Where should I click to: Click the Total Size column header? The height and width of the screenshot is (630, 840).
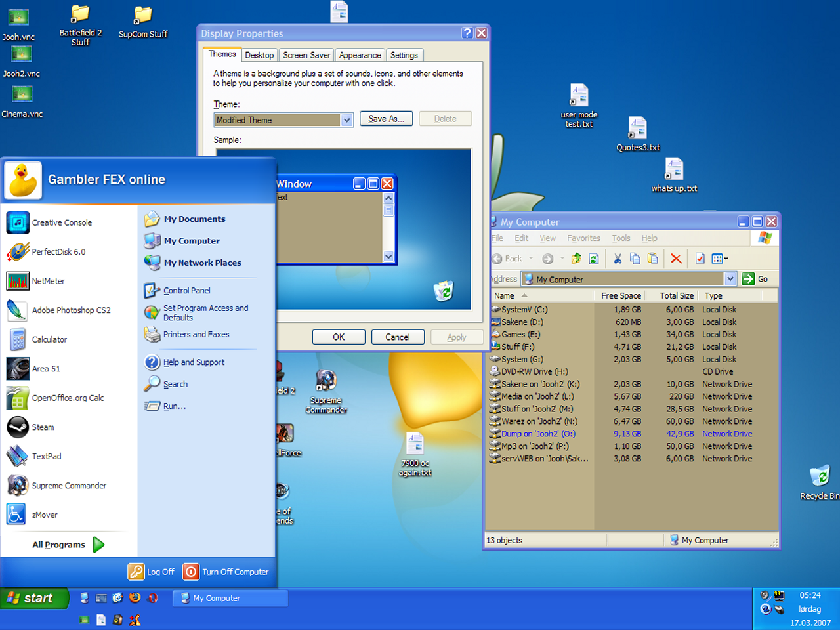pos(671,295)
